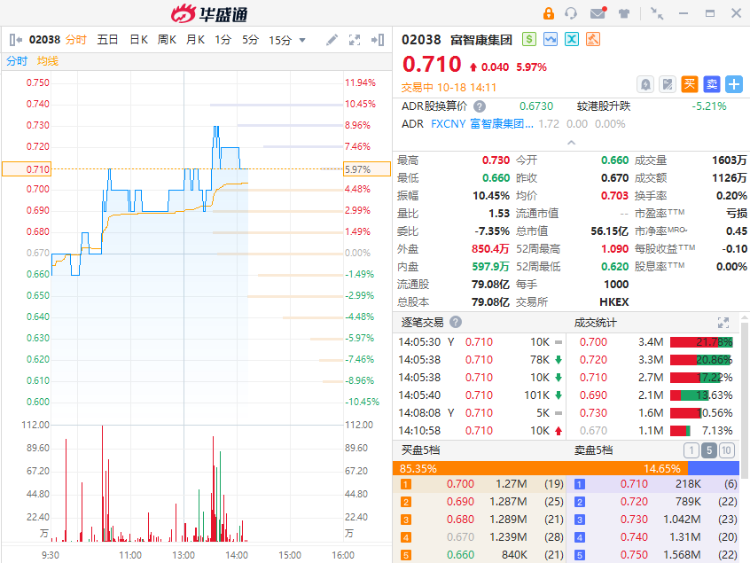
Task: Click the bid 5 price 0.660 row
Action: click(x=479, y=555)
